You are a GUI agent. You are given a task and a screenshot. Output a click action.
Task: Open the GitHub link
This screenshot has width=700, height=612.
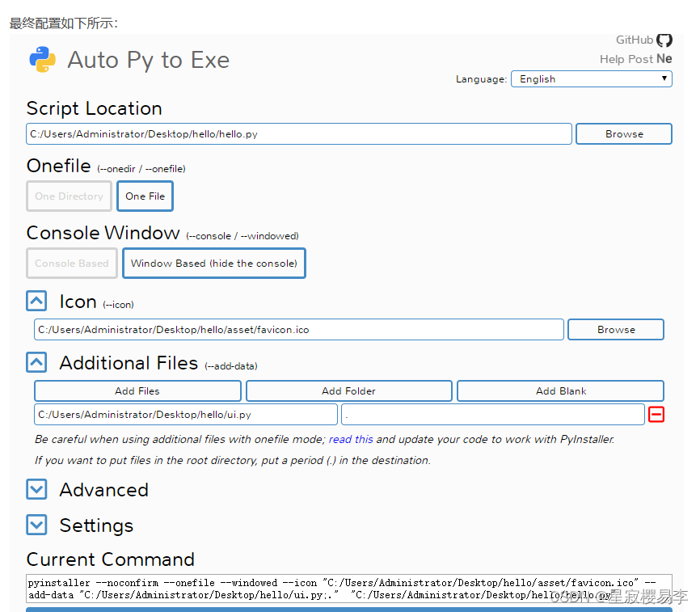(635, 40)
